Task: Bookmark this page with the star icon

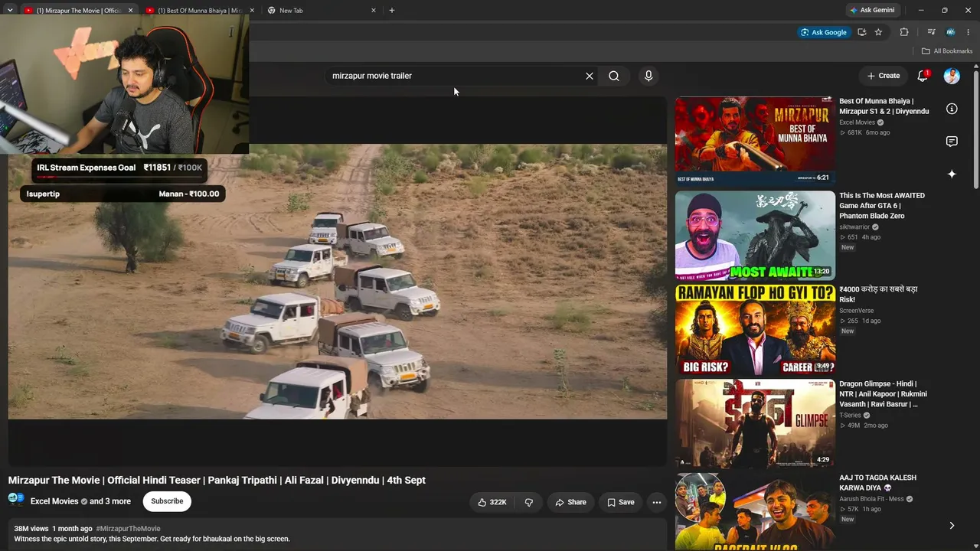Action: point(878,32)
